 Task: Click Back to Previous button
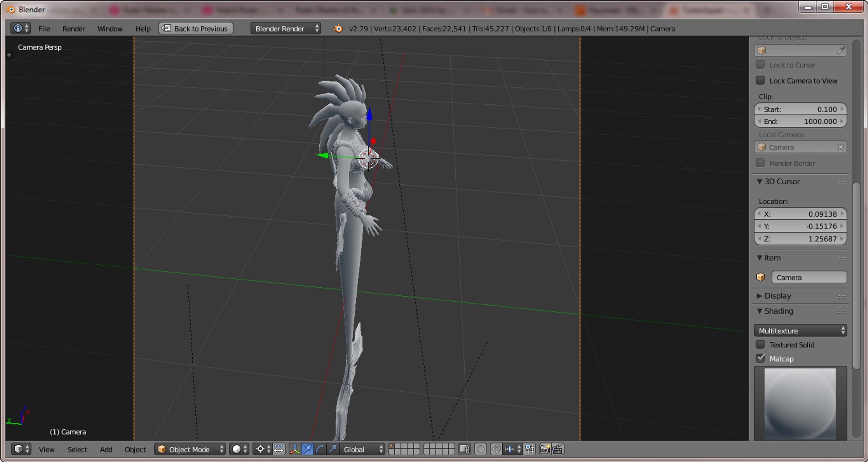tap(196, 28)
